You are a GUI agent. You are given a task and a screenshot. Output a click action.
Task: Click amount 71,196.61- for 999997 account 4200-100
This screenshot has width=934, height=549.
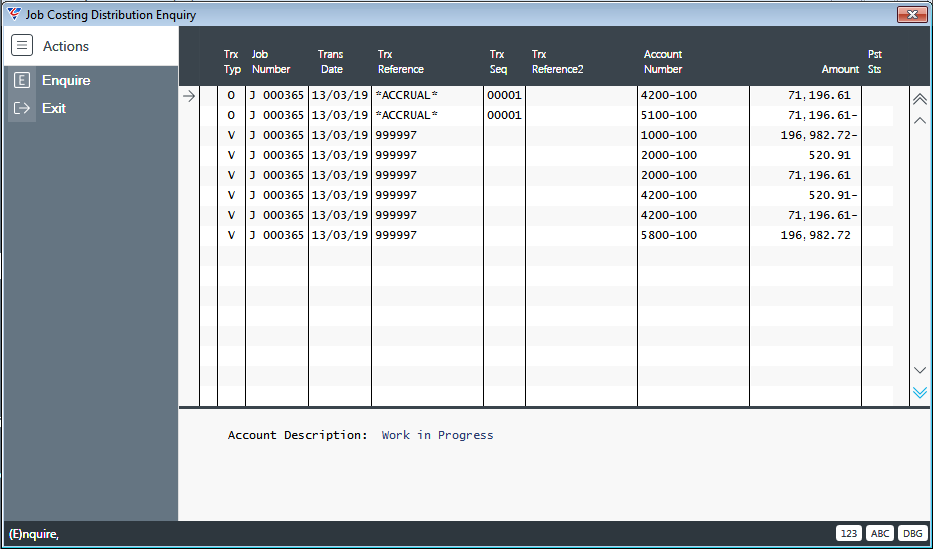pyautogui.click(x=823, y=216)
